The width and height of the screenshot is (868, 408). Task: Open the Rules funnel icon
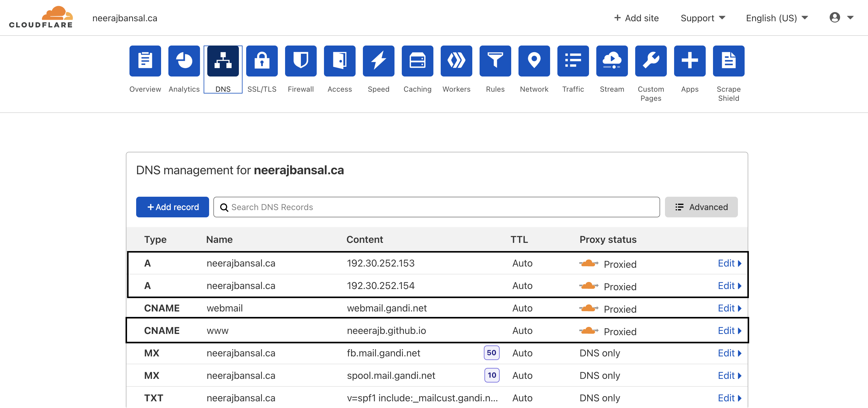[x=495, y=61]
